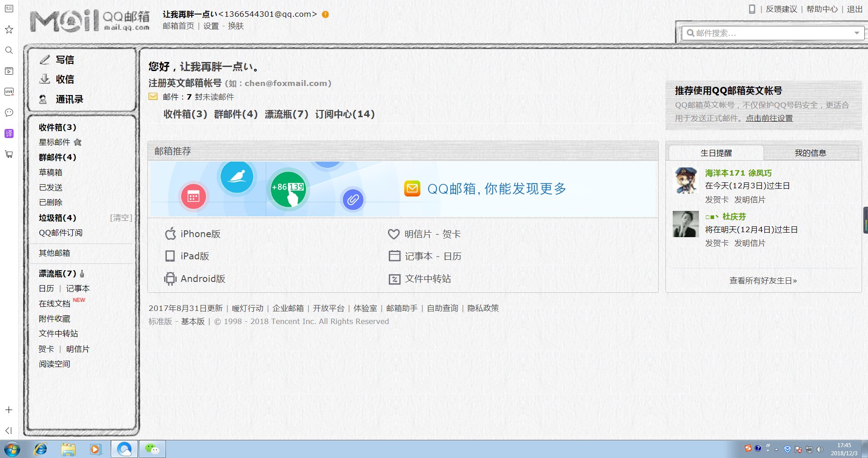The height and width of the screenshot is (458, 868).
Task: Open WeChat from the taskbar
Action: tap(152, 448)
